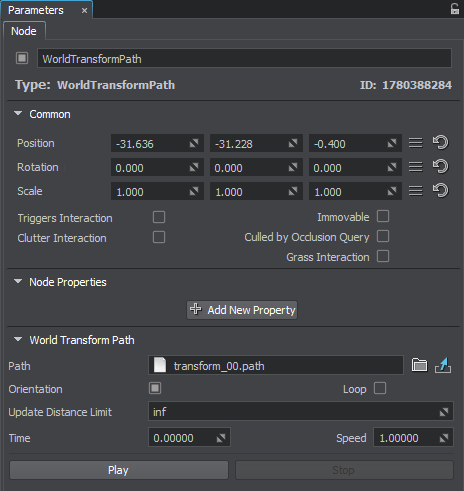Collapse the World Transform Path section
Image resolution: width=464 pixels, height=491 pixels.
pos(18,340)
